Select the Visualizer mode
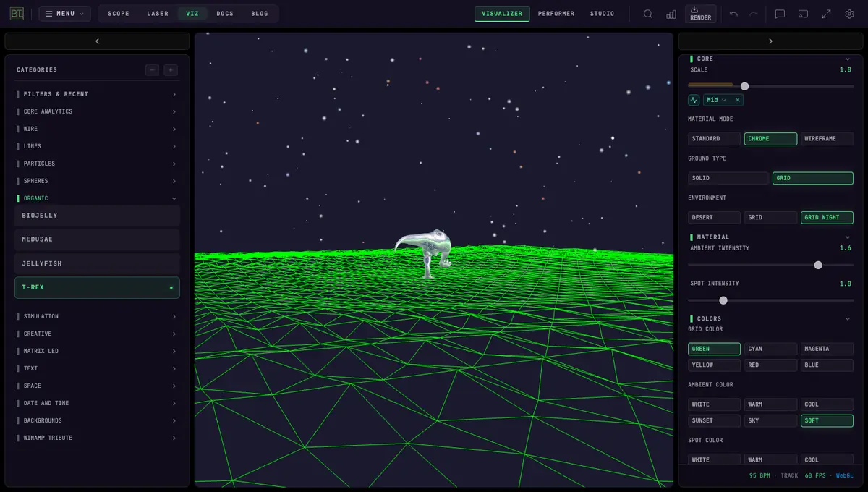 (x=502, y=14)
